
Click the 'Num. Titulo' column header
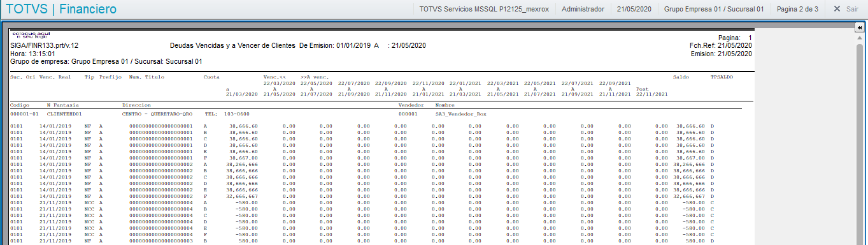pos(146,77)
